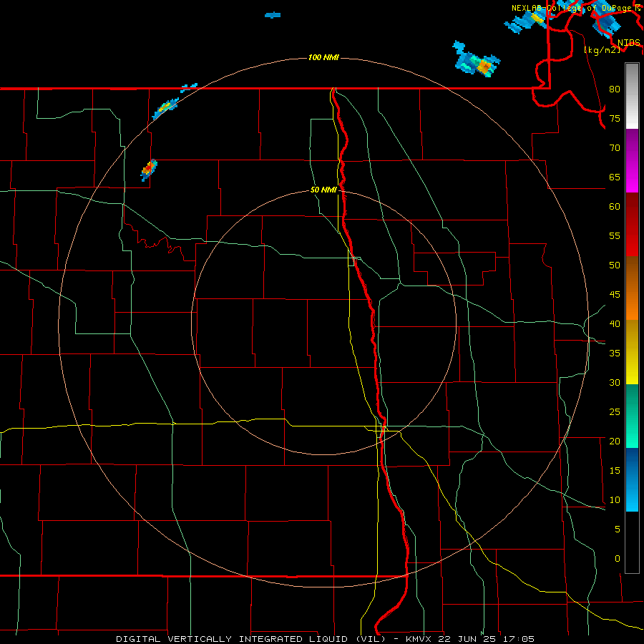The height and width of the screenshot is (644, 644).
Task: Click the yellow-core echo left of the NEXLAB text
Action: (x=529, y=21)
